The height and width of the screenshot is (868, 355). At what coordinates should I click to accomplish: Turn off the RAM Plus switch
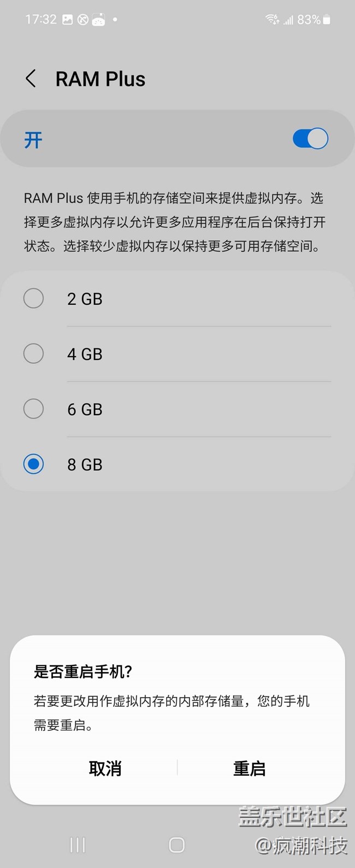point(310,139)
